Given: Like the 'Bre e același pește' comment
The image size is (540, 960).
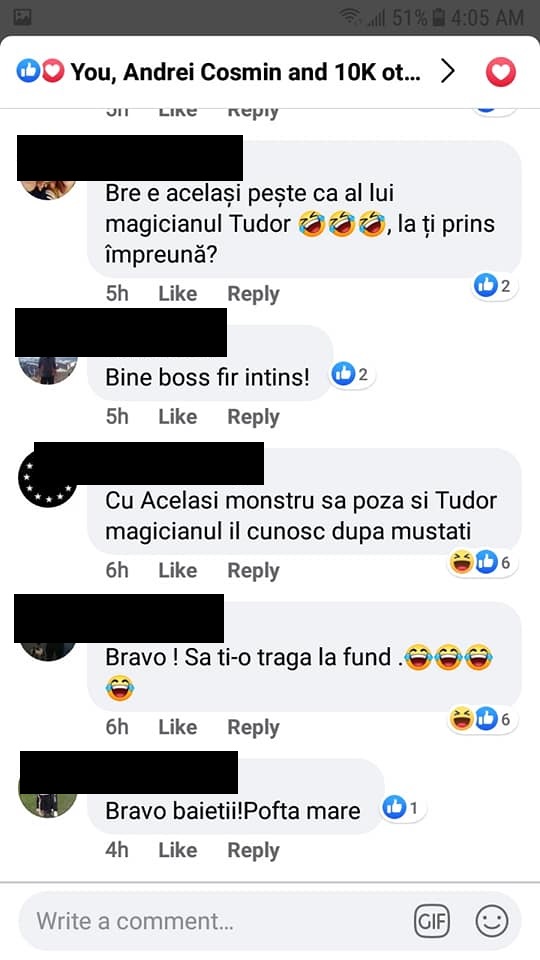Looking at the screenshot, I should (x=178, y=294).
